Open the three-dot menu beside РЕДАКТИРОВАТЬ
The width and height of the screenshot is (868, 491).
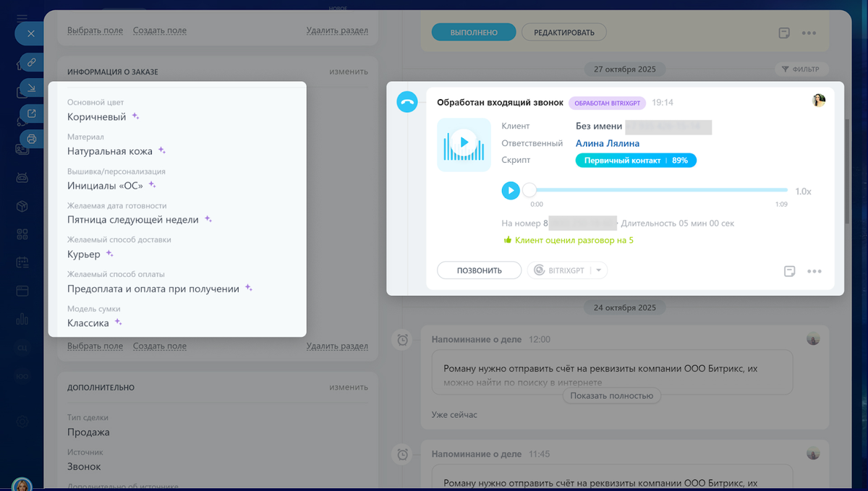click(809, 33)
